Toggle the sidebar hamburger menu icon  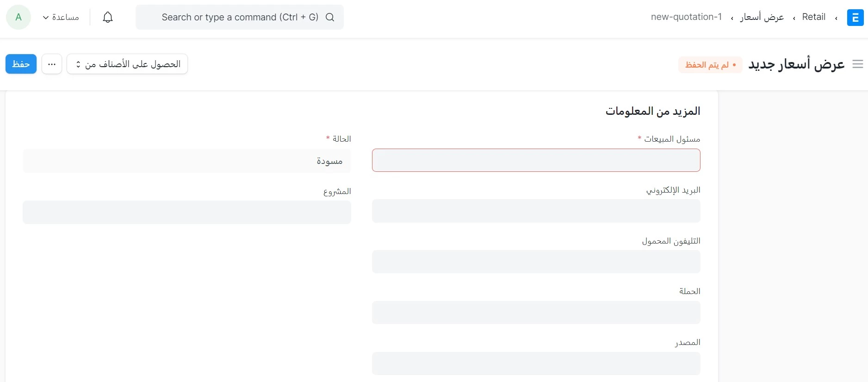pyautogui.click(x=858, y=64)
